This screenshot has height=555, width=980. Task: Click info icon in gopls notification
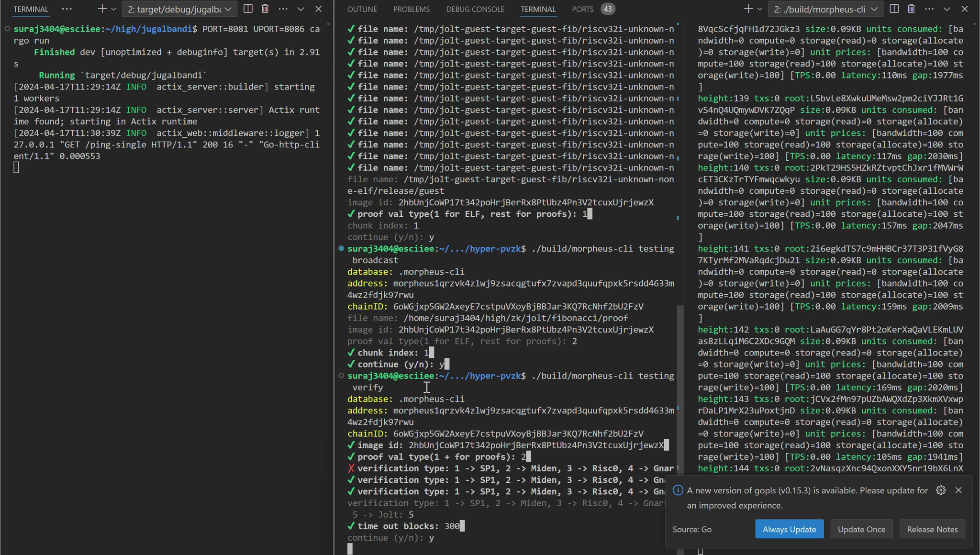pos(678,490)
